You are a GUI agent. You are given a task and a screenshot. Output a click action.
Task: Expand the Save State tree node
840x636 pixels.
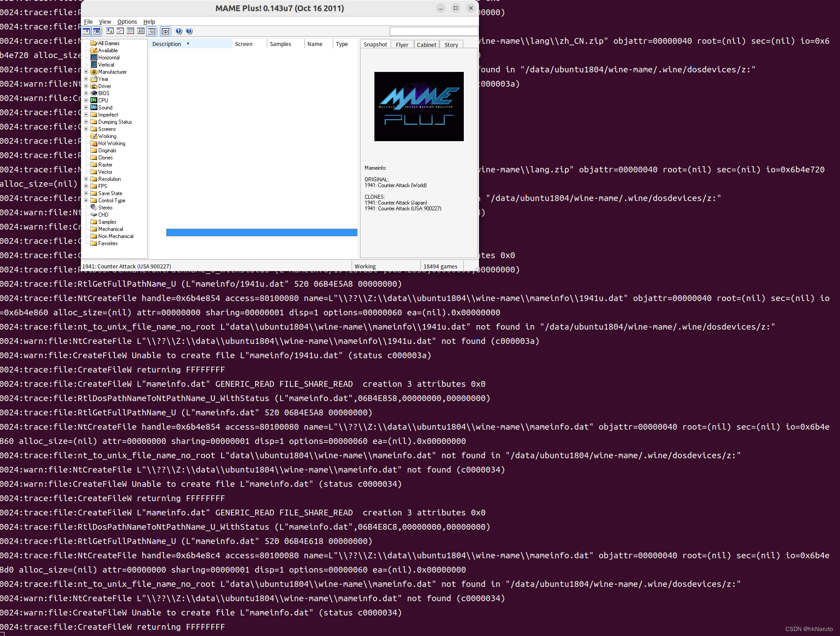(86, 193)
